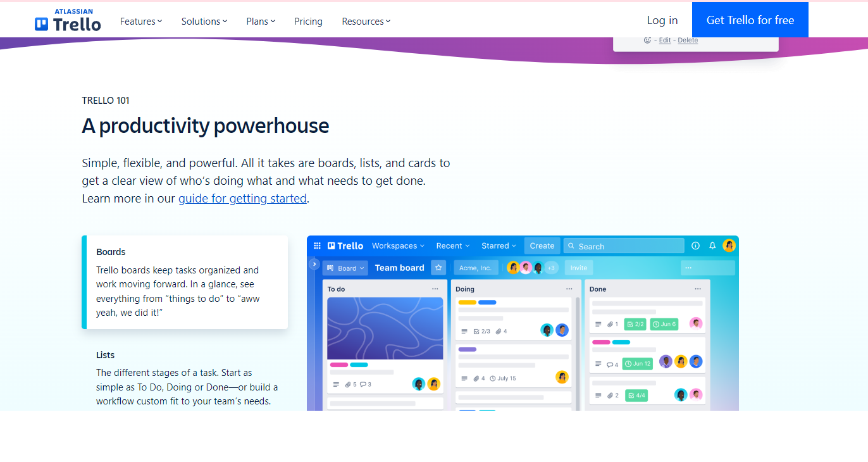
Task: Click the Search field in the board mockup
Action: pyautogui.click(x=624, y=246)
